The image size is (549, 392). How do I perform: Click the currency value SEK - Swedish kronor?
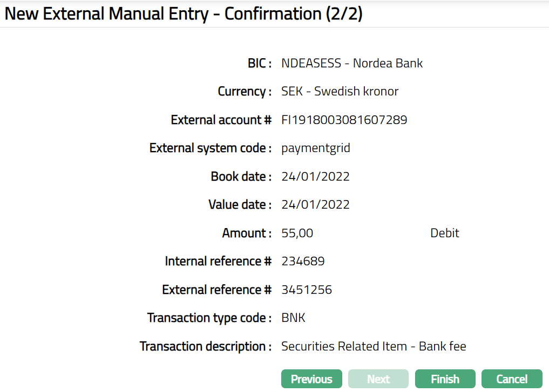point(340,92)
